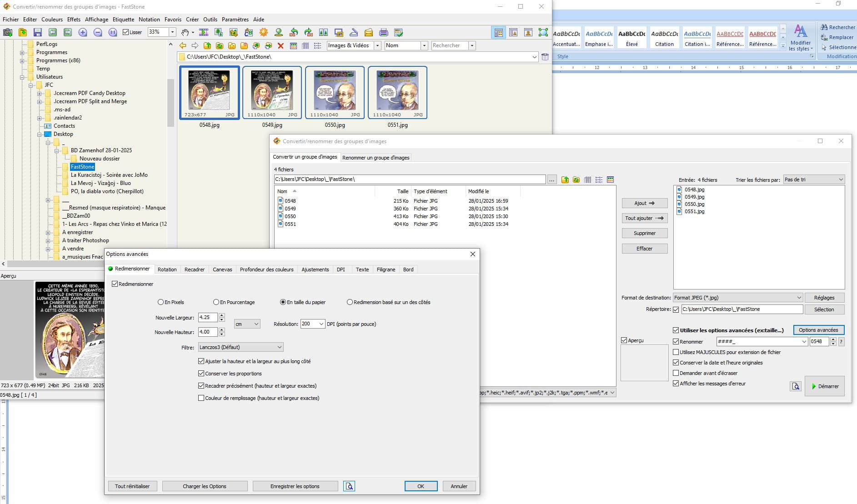This screenshot has height=504, width=857.
Task: Open the Format de destination dropdown
Action: coord(737,298)
